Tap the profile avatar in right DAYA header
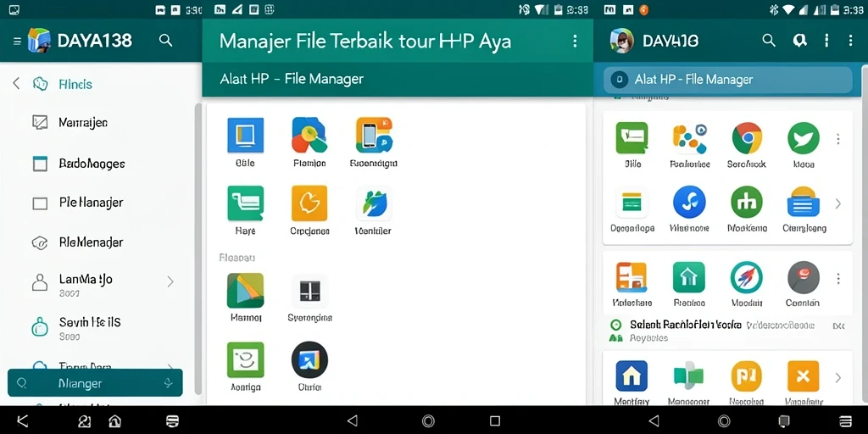This screenshot has width=868, height=434. pyautogui.click(x=621, y=41)
